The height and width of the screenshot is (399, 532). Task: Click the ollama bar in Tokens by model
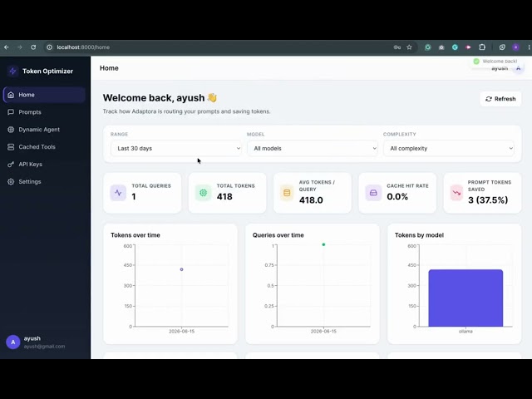pos(465,298)
